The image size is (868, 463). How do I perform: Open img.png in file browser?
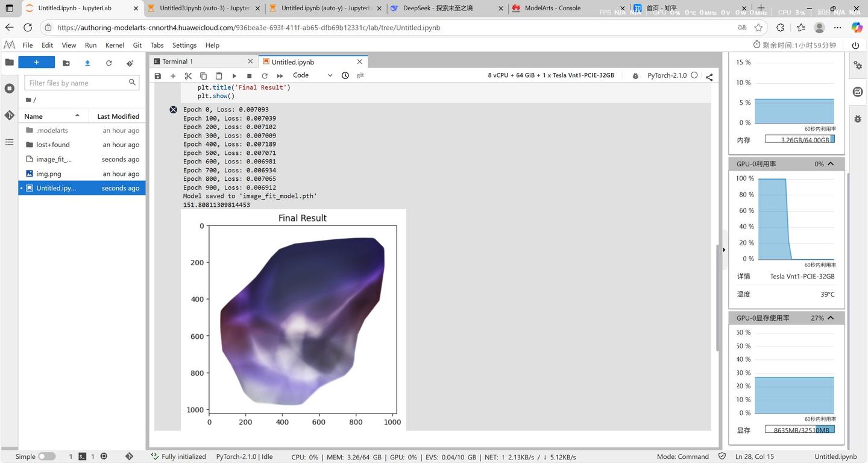pos(49,174)
